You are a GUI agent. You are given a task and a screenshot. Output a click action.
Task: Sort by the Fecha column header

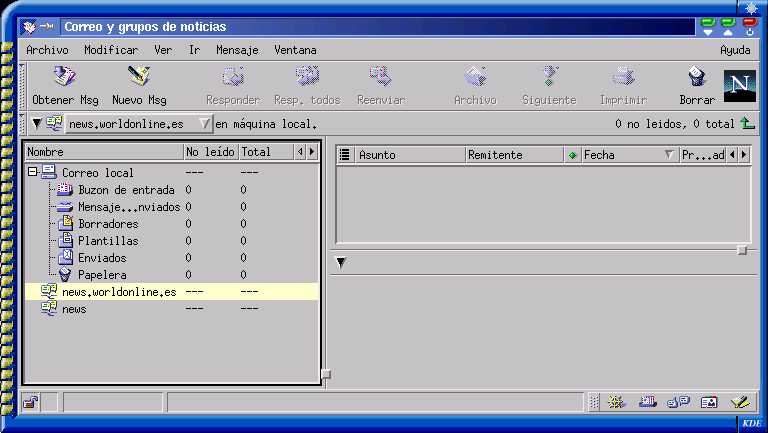tap(630, 155)
